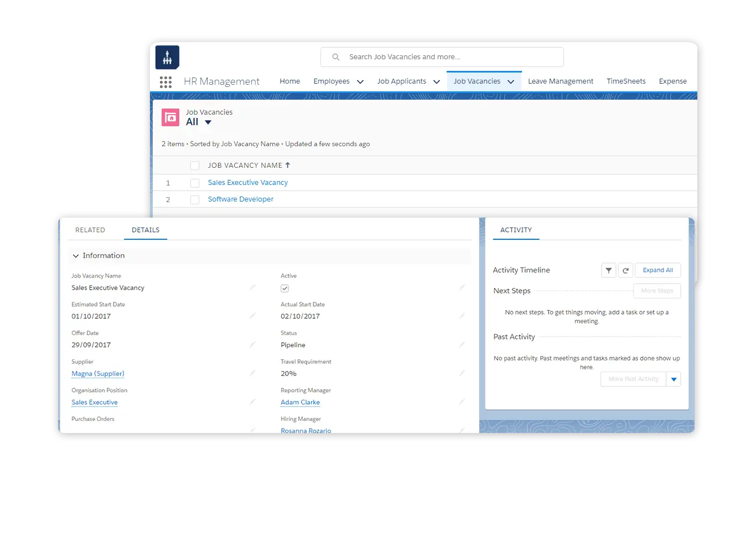The height and width of the screenshot is (536, 756).
Task: Click the Pipeline status value
Action: pos(293,345)
